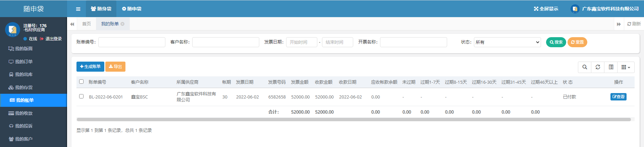Open the 开始时间 date picker
The image size is (644, 147).
[x=302, y=42]
